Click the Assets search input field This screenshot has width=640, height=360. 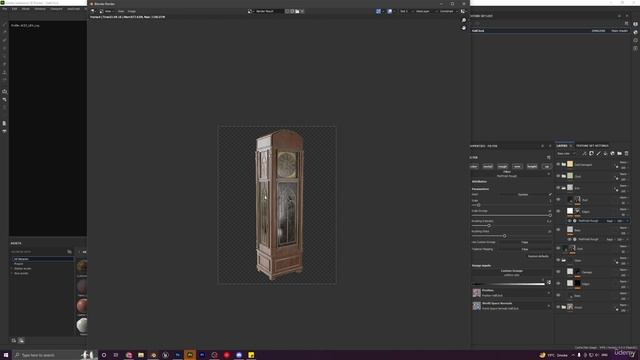38,252
